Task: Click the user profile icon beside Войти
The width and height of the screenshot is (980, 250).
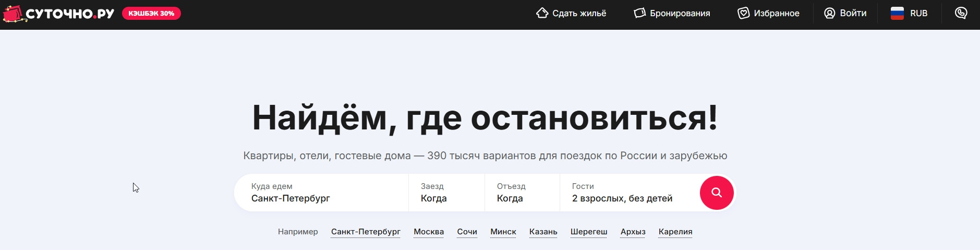Action: tap(830, 13)
